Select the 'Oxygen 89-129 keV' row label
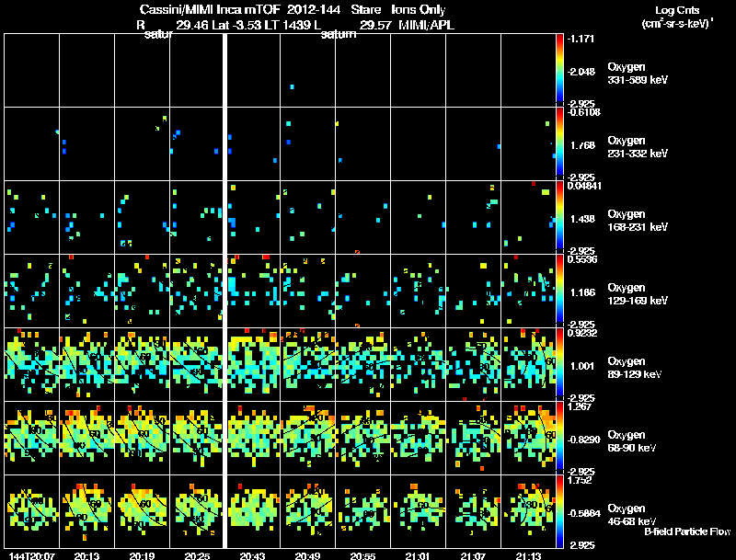 coord(635,368)
